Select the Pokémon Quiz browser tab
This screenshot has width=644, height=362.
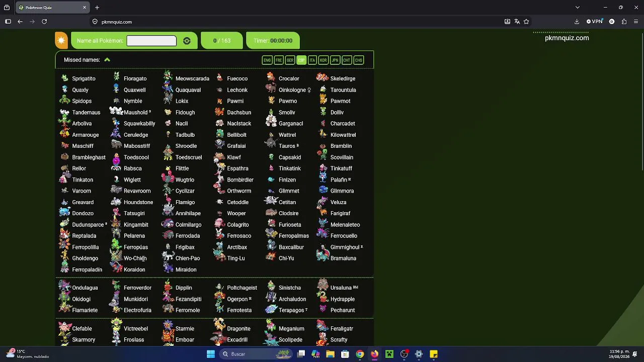[52, 8]
